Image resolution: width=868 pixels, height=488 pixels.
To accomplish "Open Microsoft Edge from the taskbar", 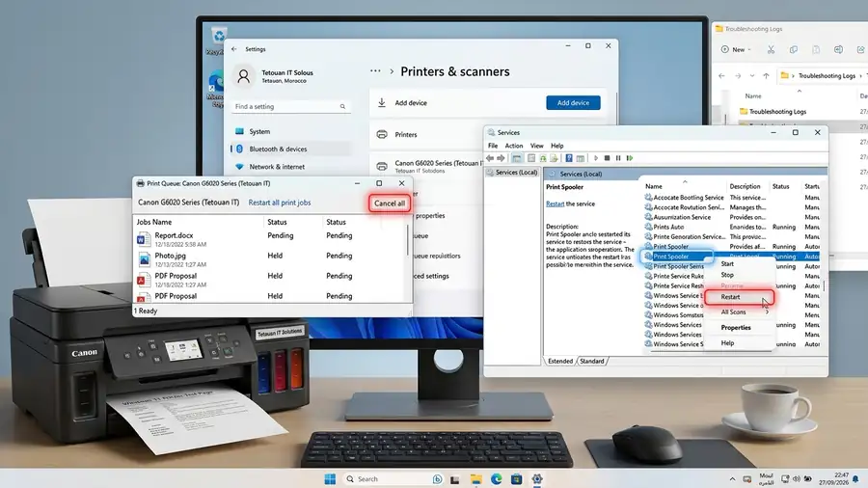I will [496, 479].
